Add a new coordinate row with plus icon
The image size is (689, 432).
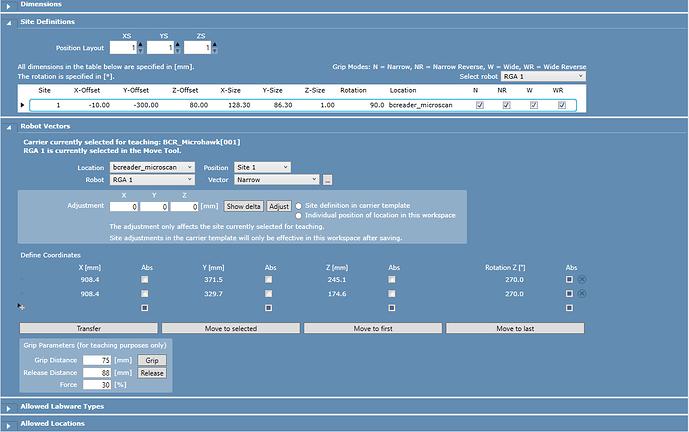click(x=22, y=307)
